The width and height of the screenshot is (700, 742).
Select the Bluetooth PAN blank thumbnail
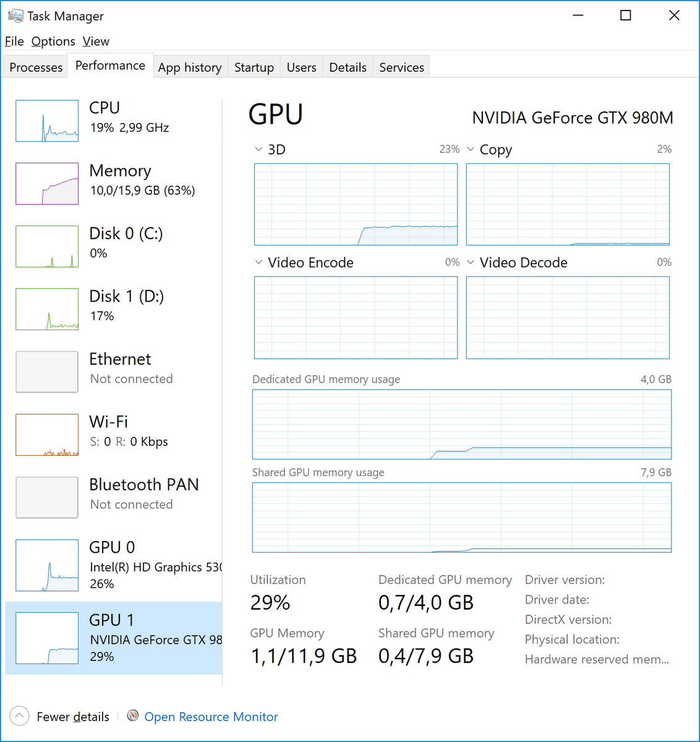[47, 497]
